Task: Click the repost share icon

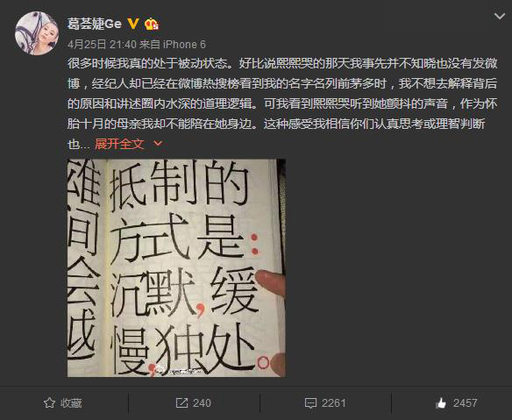Action: point(181,402)
